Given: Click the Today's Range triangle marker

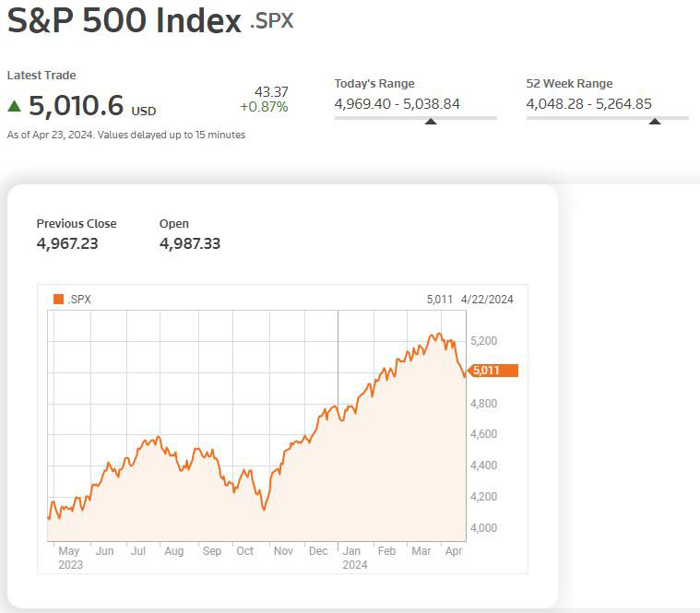Looking at the screenshot, I should [430, 121].
